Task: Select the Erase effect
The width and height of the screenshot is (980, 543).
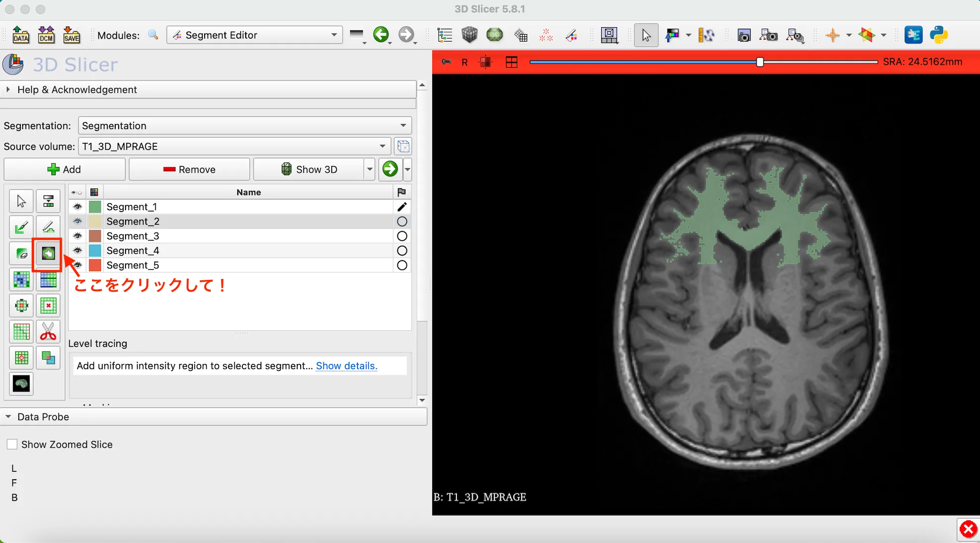Action: 21,253
